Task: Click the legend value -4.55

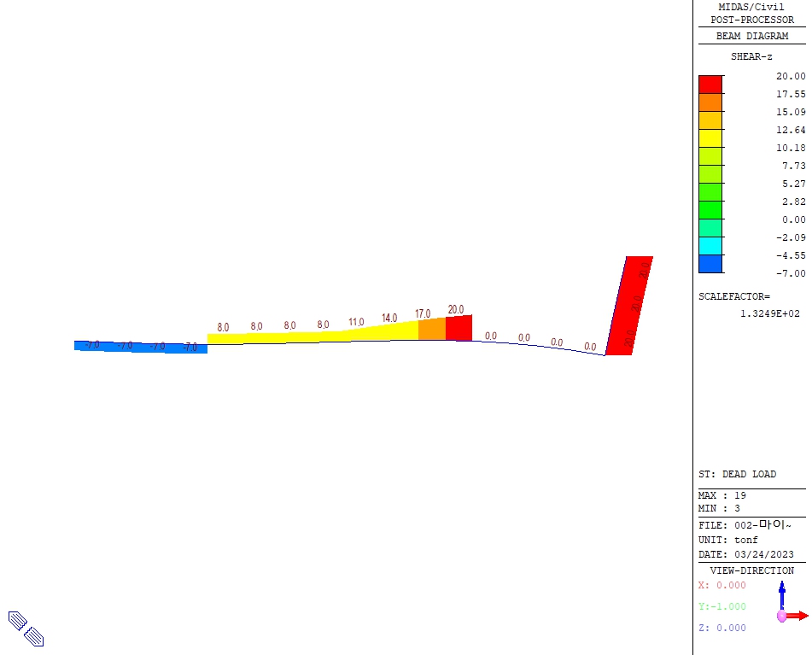Action: 791,256
